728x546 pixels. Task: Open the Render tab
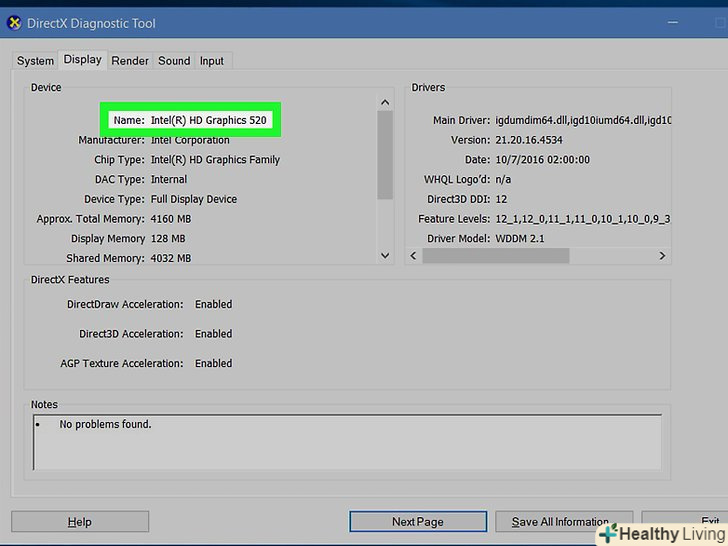tap(130, 61)
